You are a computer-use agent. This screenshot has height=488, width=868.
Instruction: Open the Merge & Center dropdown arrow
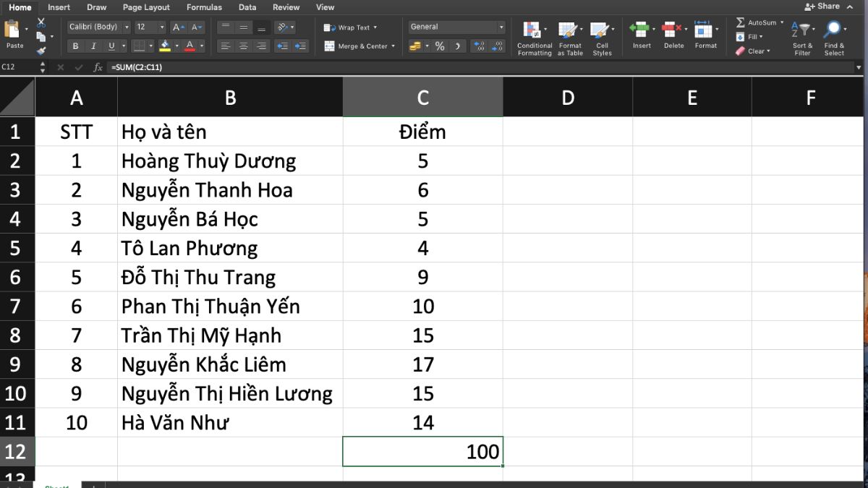tap(394, 46)
